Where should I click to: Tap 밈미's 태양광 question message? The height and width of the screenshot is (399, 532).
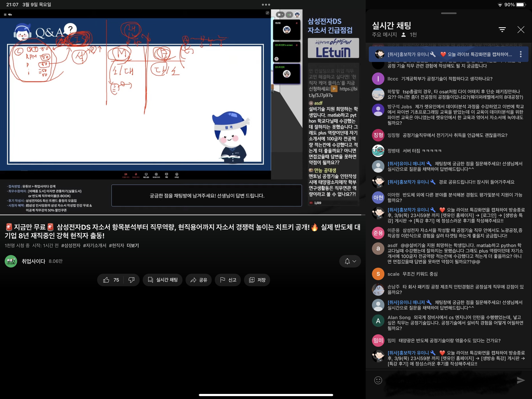pyautogui.click(x=449, y=340)
